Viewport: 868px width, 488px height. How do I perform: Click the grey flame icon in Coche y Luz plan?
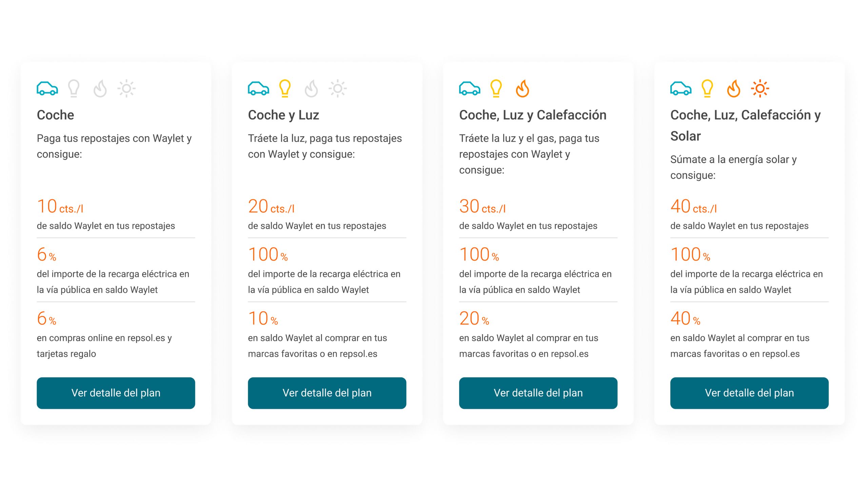click(x=311, y=88)
